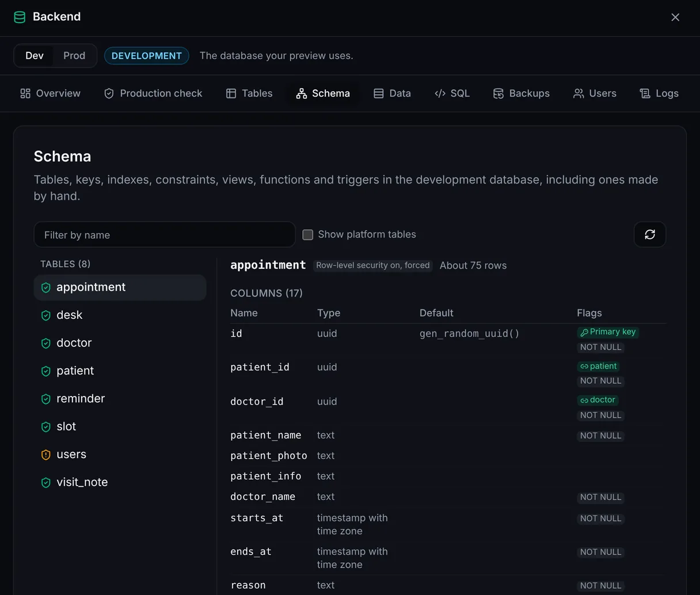Click the starts_at column name
Image resolution: width=700 pixels, height=595 pixels.
click(257, 518)
